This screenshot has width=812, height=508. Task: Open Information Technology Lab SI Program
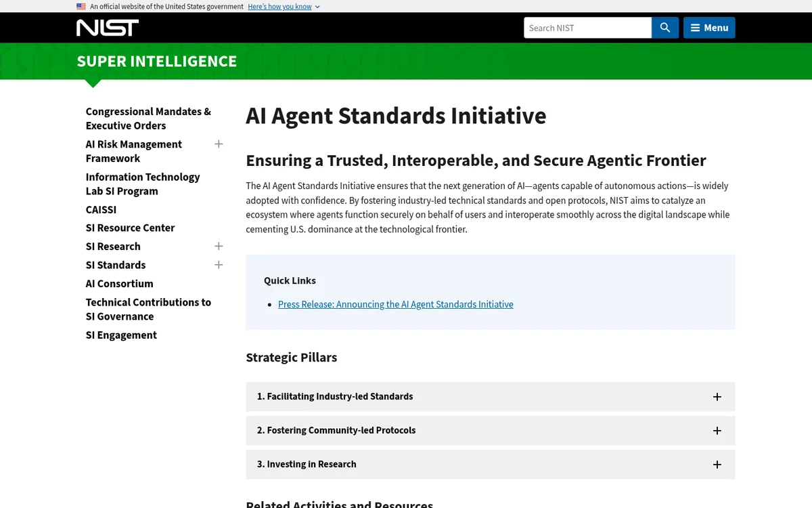point(143,184)
